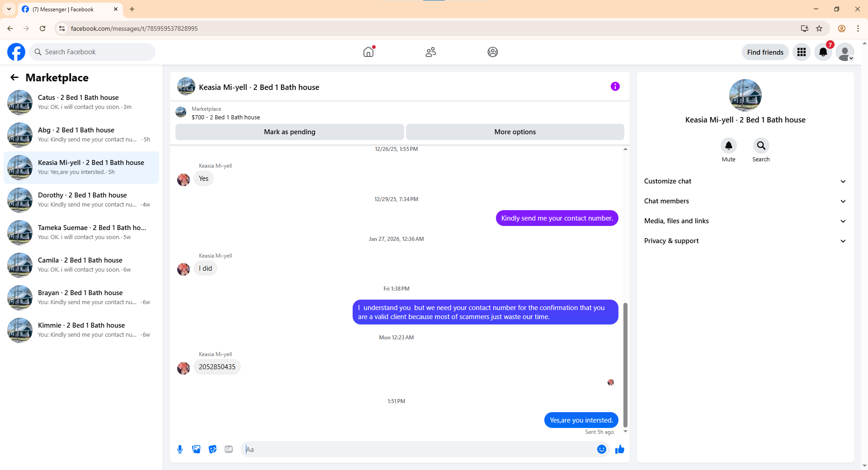The image size is (868, 470).
Task: Click the seen-by avatar under last message
Action: tap(611, 382)
